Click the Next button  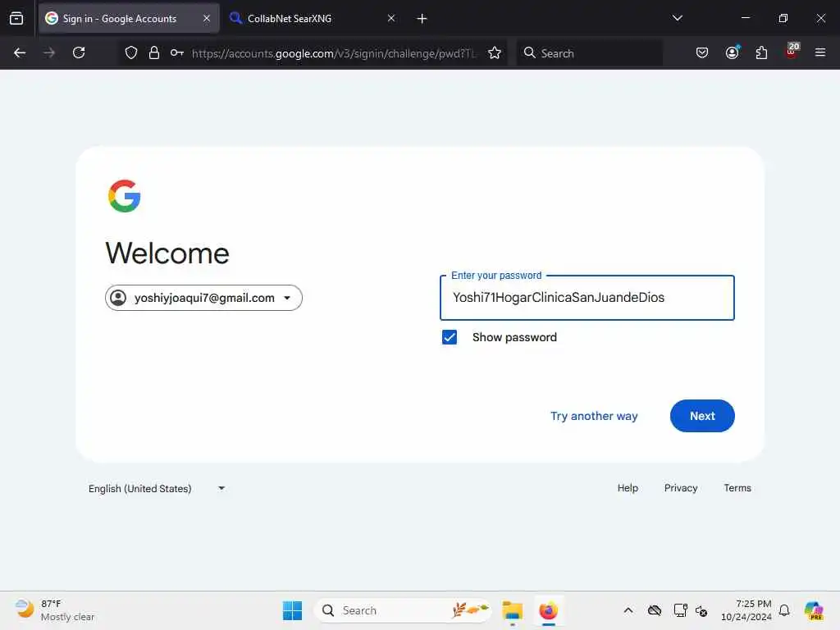[x=702, y=416]
